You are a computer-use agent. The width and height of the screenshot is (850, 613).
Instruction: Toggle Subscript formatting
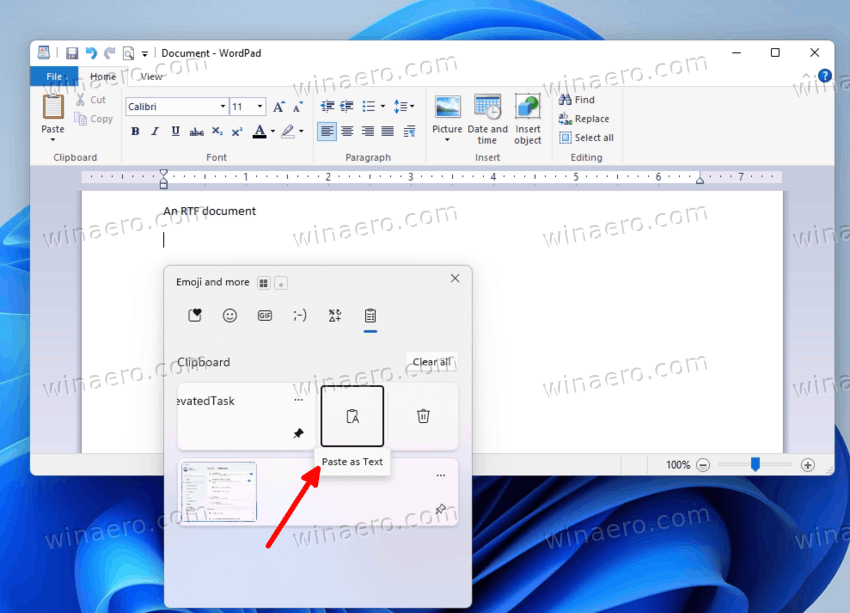217,131
